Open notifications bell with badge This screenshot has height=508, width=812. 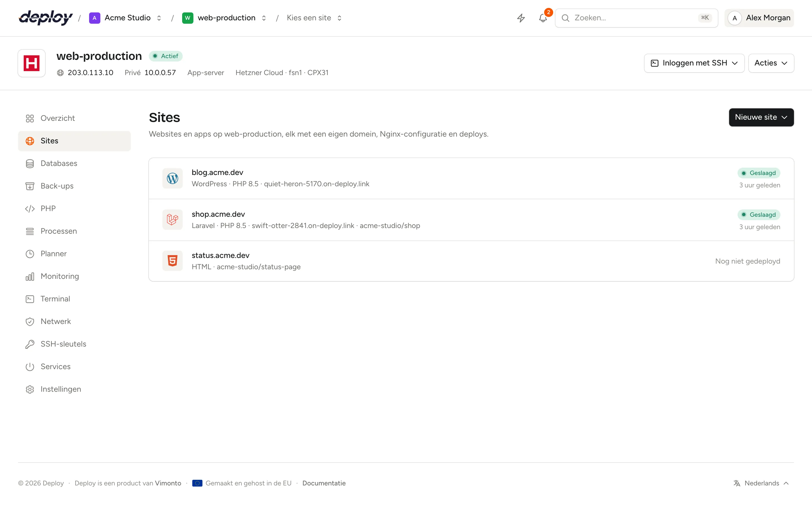point(543,18)
